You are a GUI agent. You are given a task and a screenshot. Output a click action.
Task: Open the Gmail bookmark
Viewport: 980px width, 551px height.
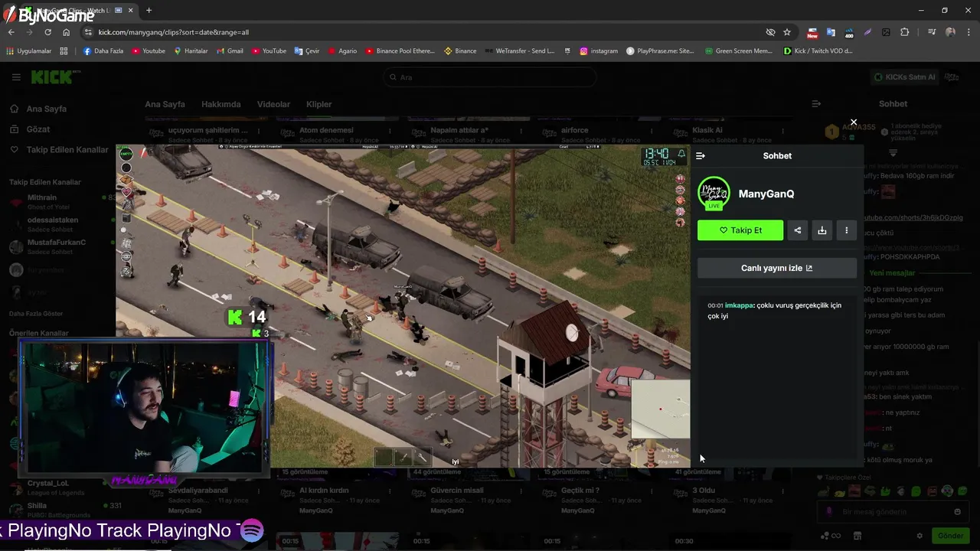coord(230,51)
